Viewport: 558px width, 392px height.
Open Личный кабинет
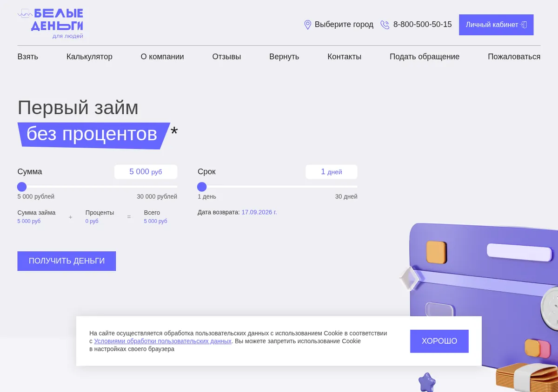pyautogui.click(x=496, y=25)
